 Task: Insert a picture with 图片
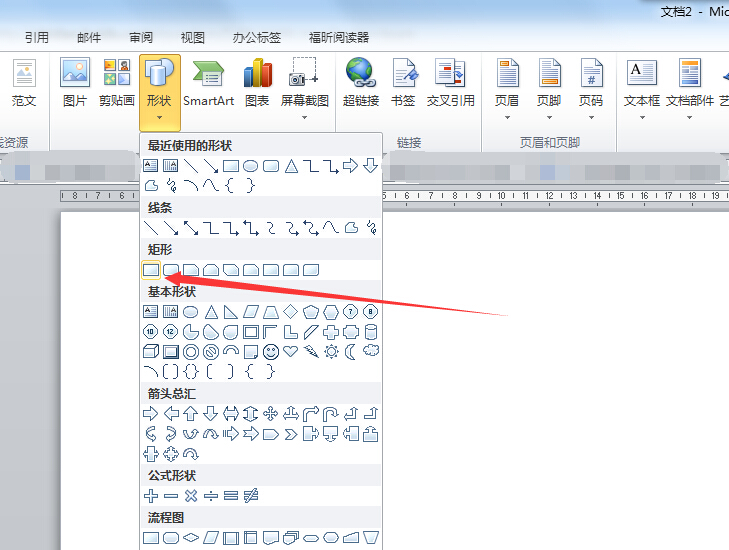click(x=75, y=83)
